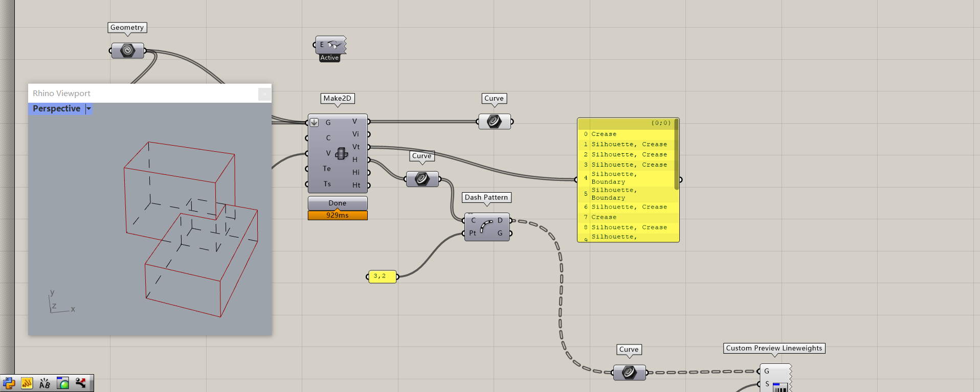Image resolution: width=980 pixels, height=392 pixels.
Task: Click the Hi output of Make2D
Action: pyautogui.click(x=356, y=172)
